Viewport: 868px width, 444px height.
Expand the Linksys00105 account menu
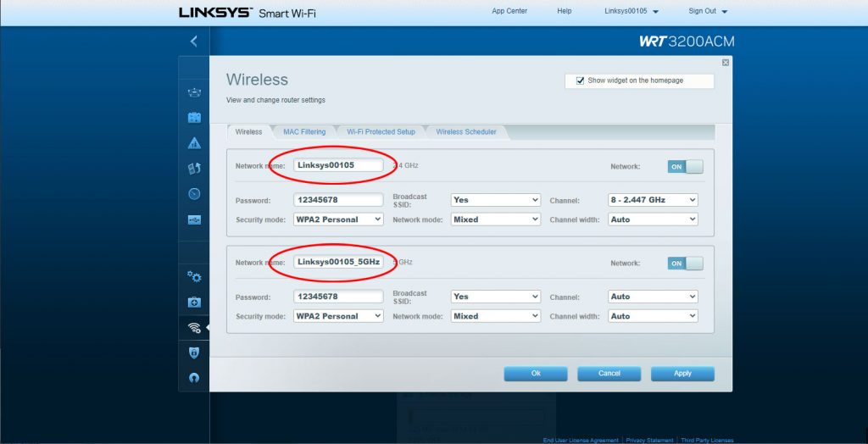click(631, 11)
